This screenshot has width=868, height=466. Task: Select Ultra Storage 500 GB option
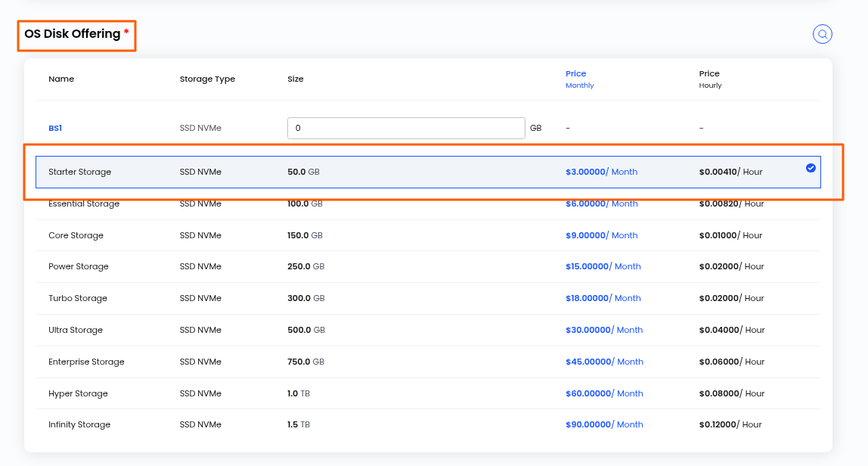[428, 331]
